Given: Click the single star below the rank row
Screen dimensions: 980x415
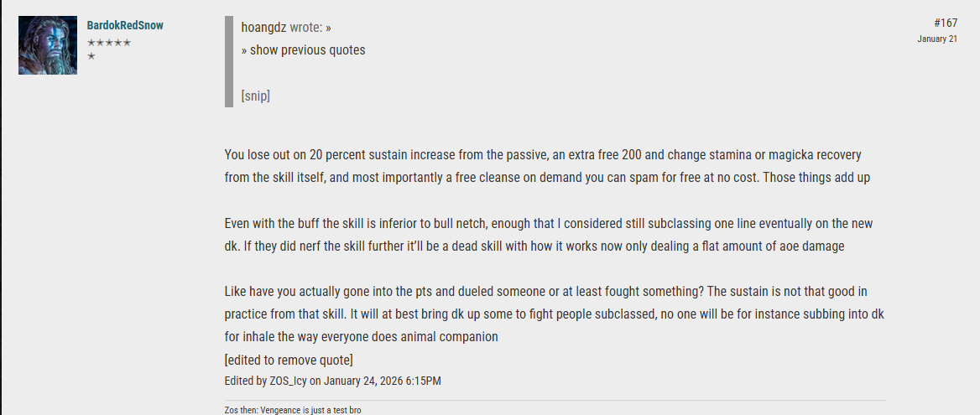Looking at the screenshot, I should point(91,56).
